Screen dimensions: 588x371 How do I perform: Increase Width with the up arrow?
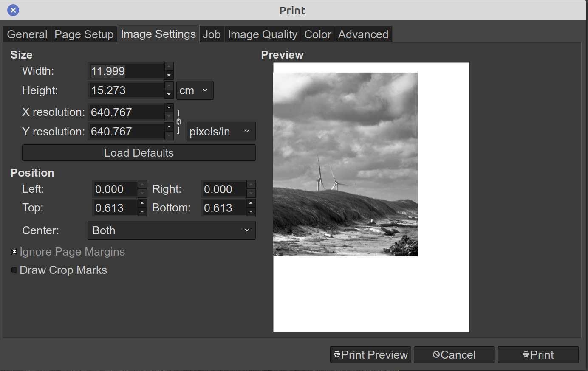point(169,67)
